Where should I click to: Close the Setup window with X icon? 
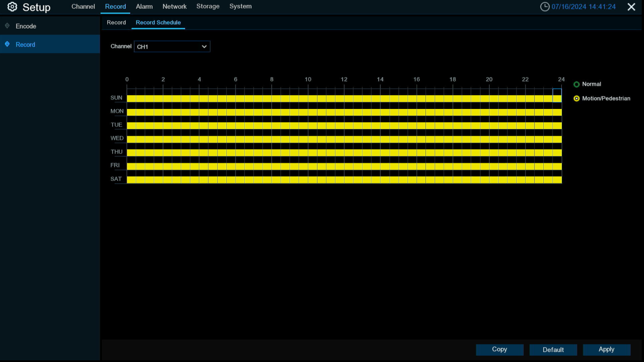point(631,7)
